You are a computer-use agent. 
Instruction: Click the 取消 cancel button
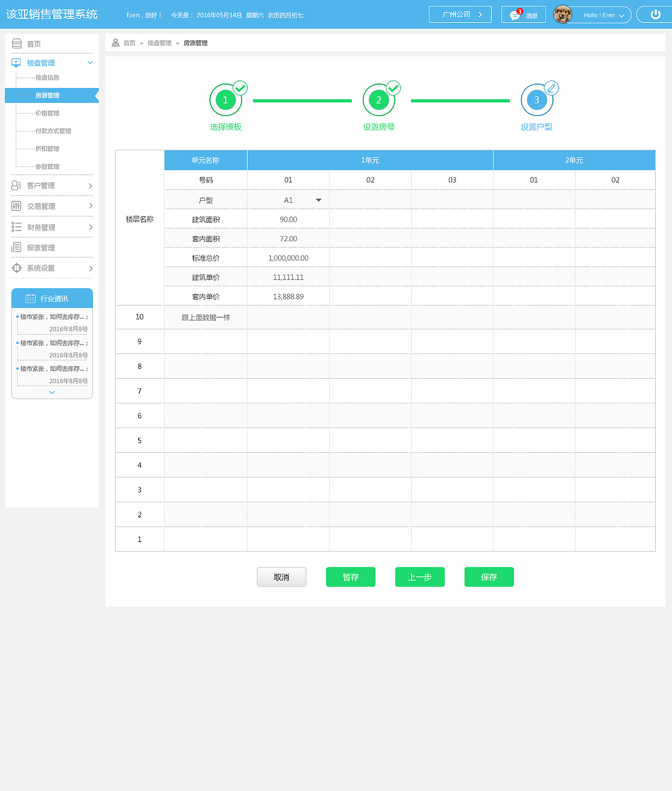tap(281, 577)
